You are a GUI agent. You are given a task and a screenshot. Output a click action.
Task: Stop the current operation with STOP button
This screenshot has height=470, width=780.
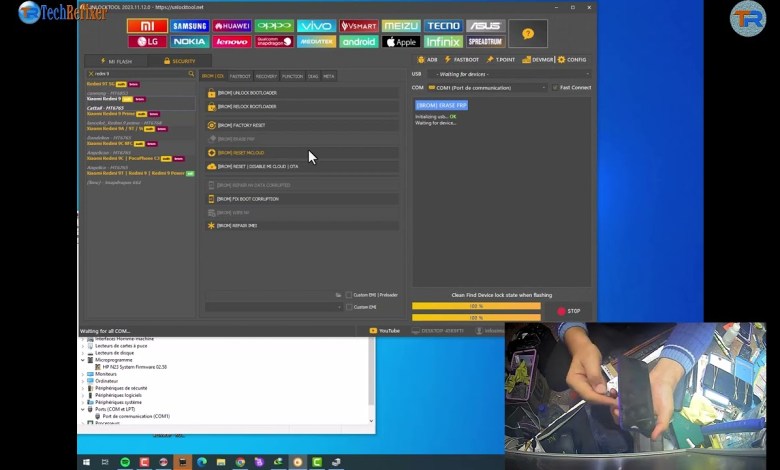[x=568, y=311]
